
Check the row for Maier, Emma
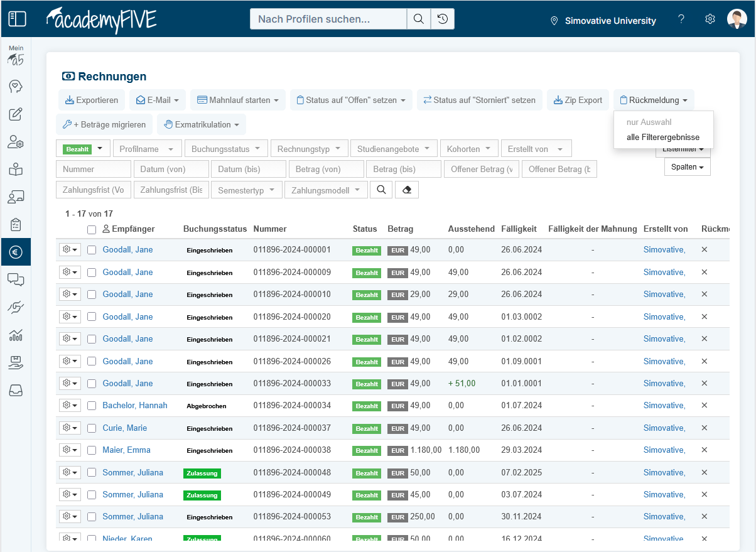pyautogui.click(x=92, y=450)
